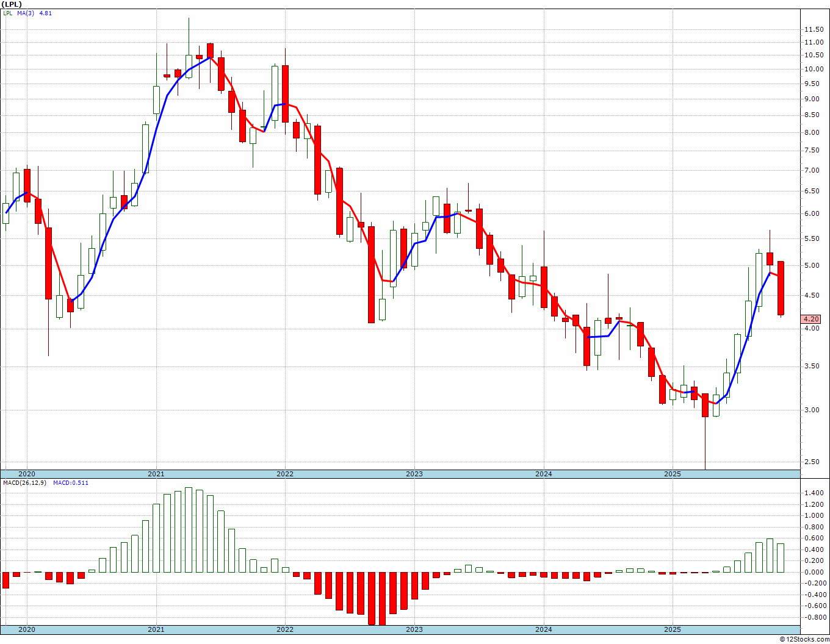Click the 1.000 MACD axis label

pos(813,516)
